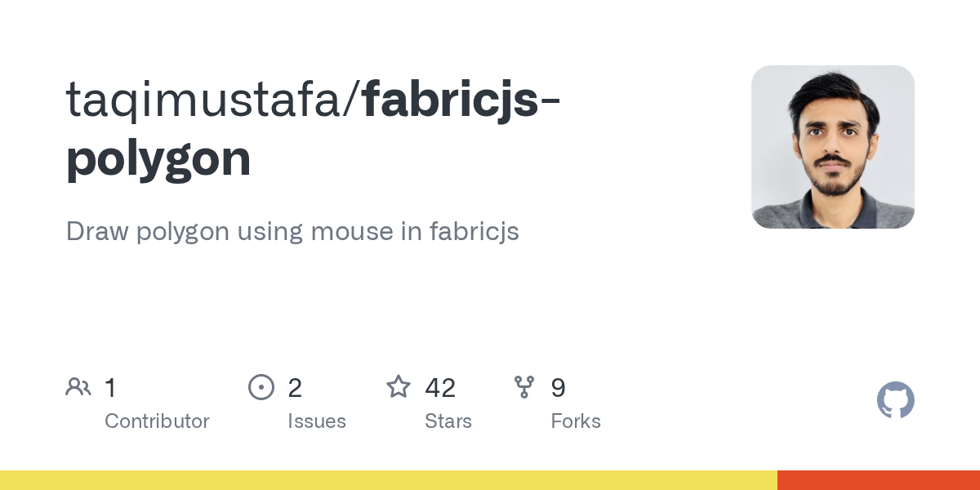Click the word polygon on second title line

pyautogui.click(x=158, y=160)
